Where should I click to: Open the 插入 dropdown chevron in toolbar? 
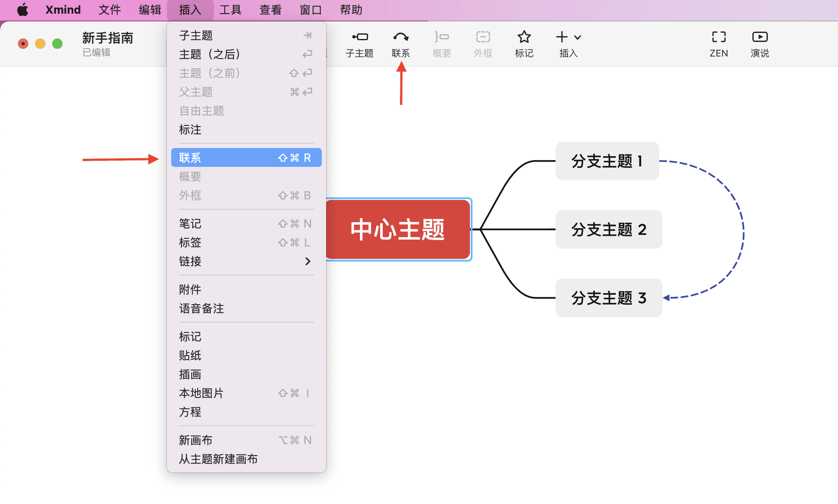tap(578, 37)
